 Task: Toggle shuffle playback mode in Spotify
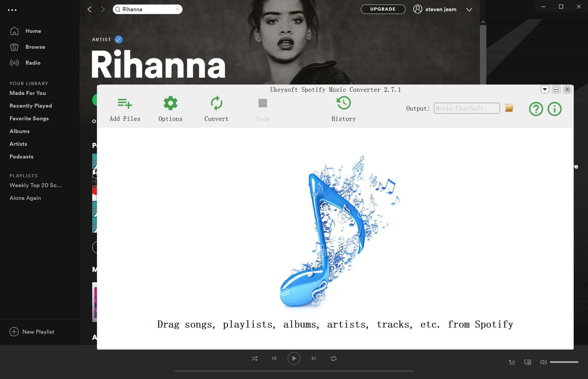[x=254, y=358]
